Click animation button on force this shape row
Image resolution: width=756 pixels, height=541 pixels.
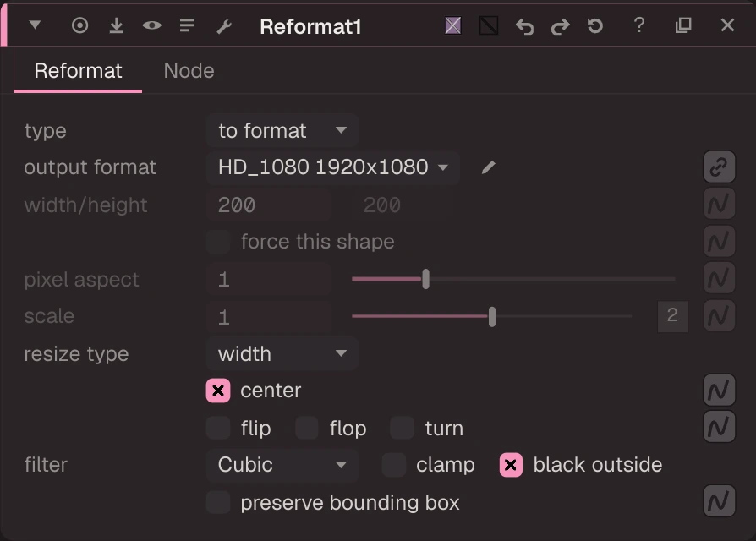pos(719,241)
